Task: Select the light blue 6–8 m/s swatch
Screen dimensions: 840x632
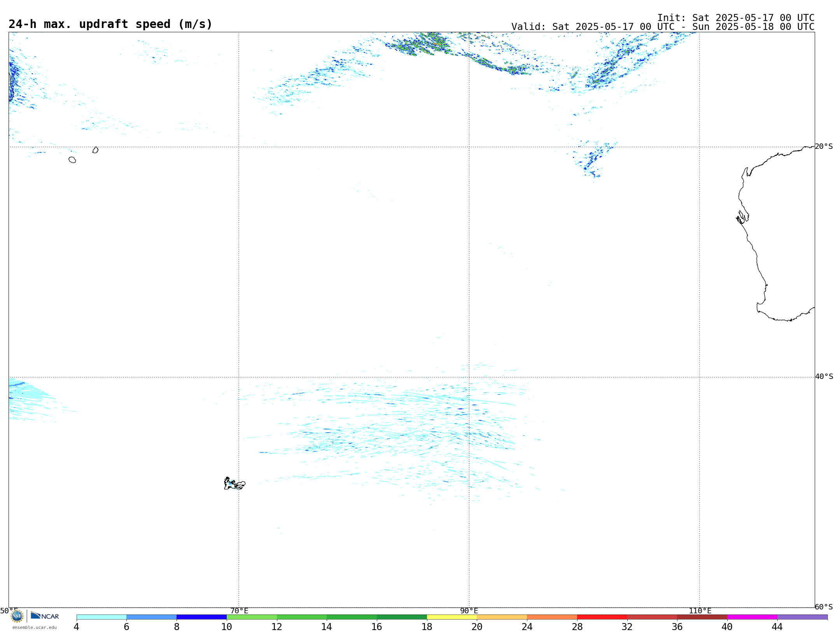Action: 152,617
